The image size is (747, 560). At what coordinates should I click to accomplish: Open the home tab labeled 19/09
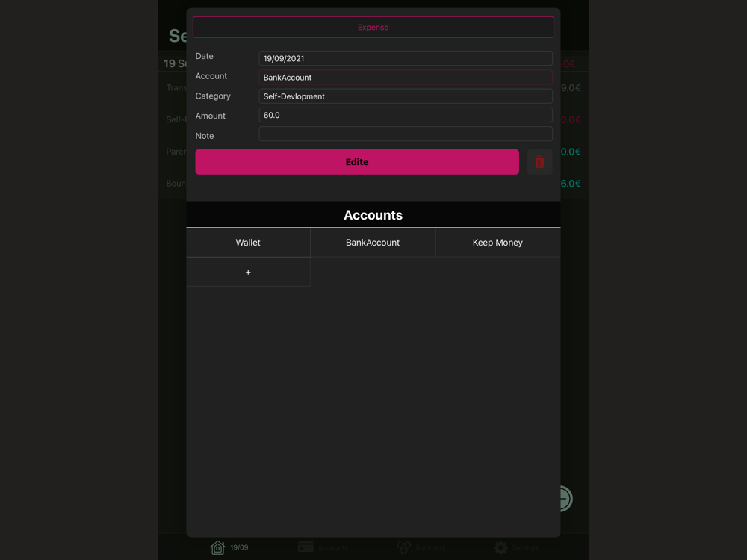tap(229, 547)
